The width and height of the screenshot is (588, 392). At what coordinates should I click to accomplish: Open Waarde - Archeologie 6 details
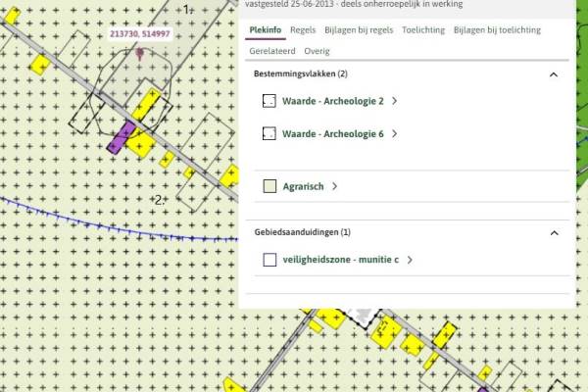[x=332, y=134]
